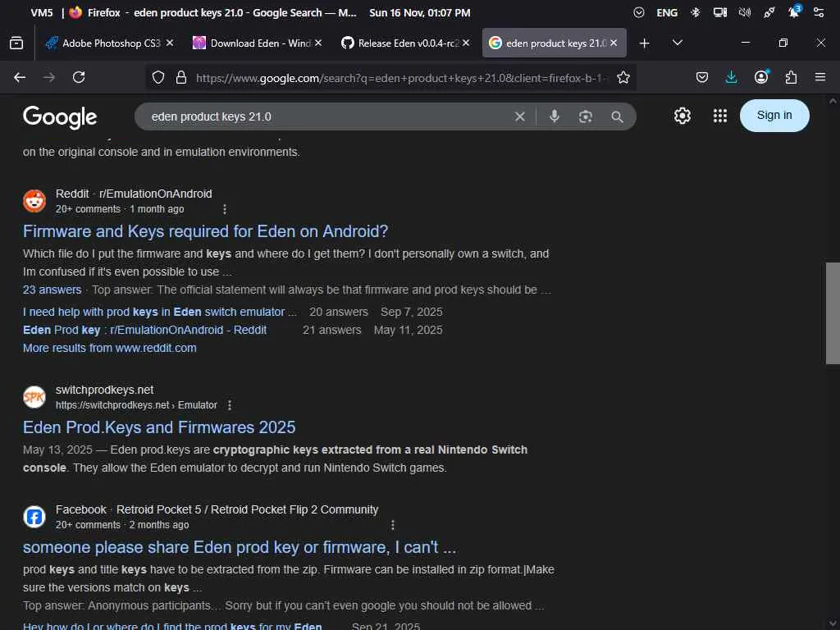Sign in to Google
This screenshot has width=840, height=630.
(x=774, y=116)
